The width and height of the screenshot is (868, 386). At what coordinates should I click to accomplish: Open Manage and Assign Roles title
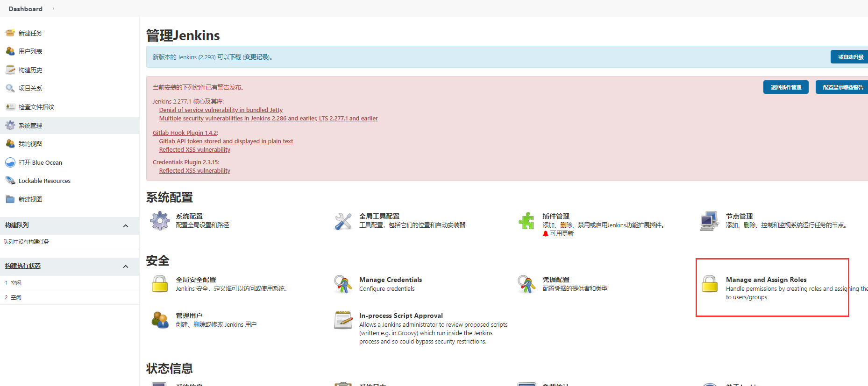[766, 280]
